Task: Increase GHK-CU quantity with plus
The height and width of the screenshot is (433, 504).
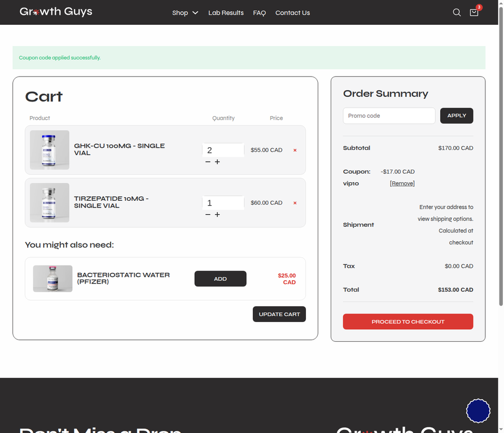Action: pyautogui.click(x=217, y=162)
